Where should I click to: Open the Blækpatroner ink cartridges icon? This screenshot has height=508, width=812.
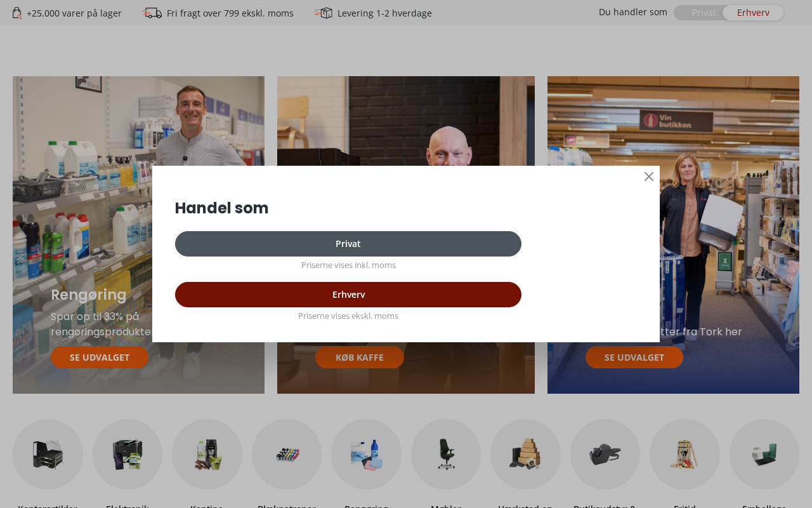pyautogui.click(x=287, y=454)
